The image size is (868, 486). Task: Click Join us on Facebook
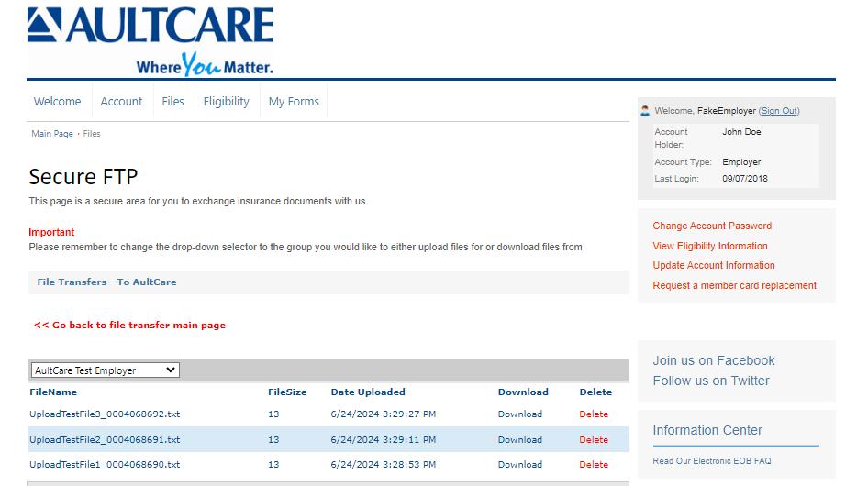[x=714, y=360]
